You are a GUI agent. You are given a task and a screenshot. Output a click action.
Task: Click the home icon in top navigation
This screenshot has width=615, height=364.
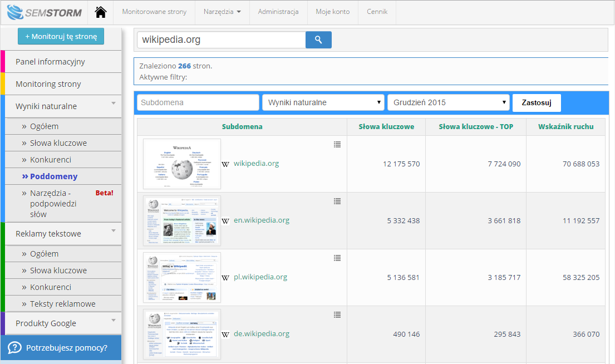tap(101, 12)
